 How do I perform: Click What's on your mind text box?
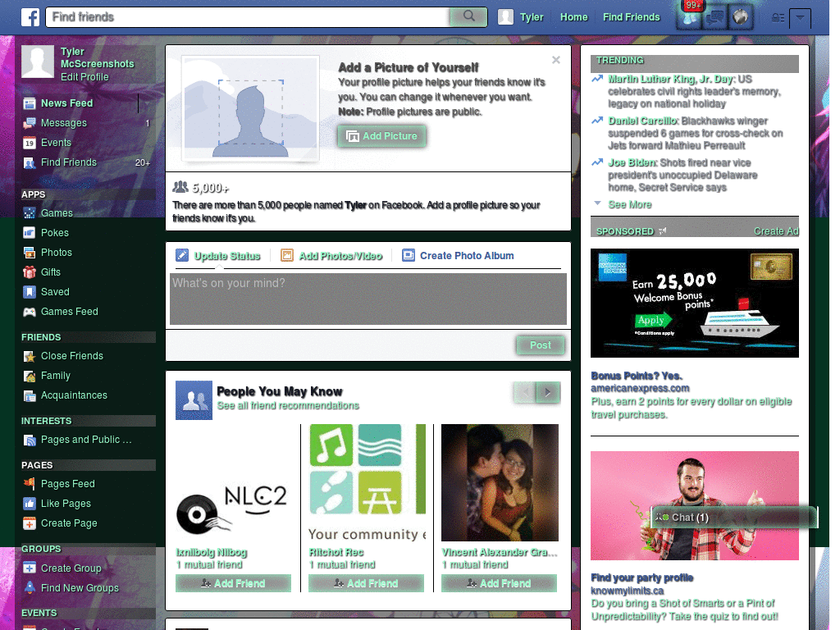click(368, 299)
